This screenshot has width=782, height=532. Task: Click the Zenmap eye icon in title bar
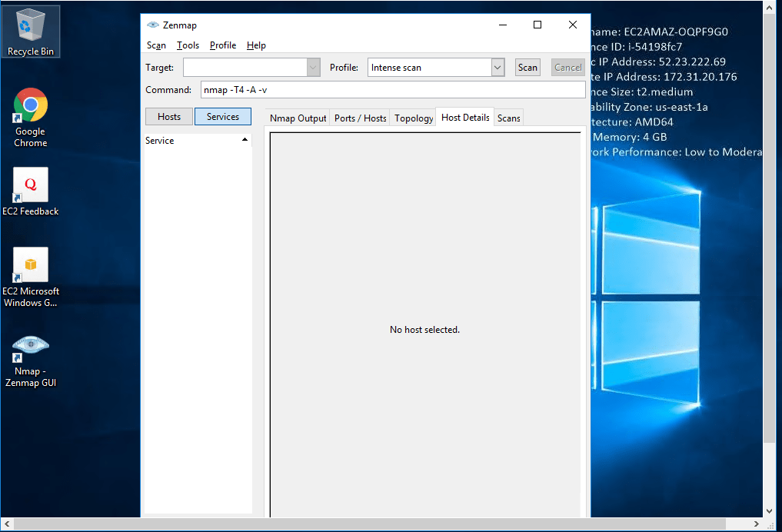pos(152,25)
